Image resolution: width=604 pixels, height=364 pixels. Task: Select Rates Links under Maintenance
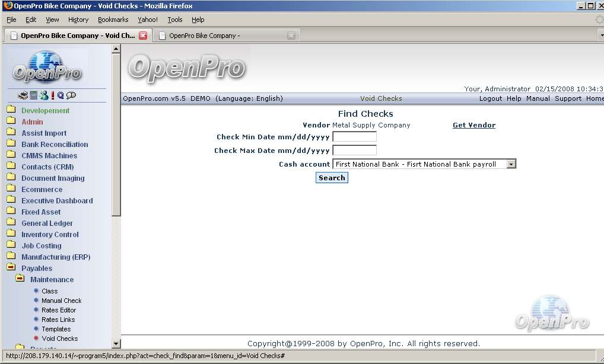[x=58, y=320]
